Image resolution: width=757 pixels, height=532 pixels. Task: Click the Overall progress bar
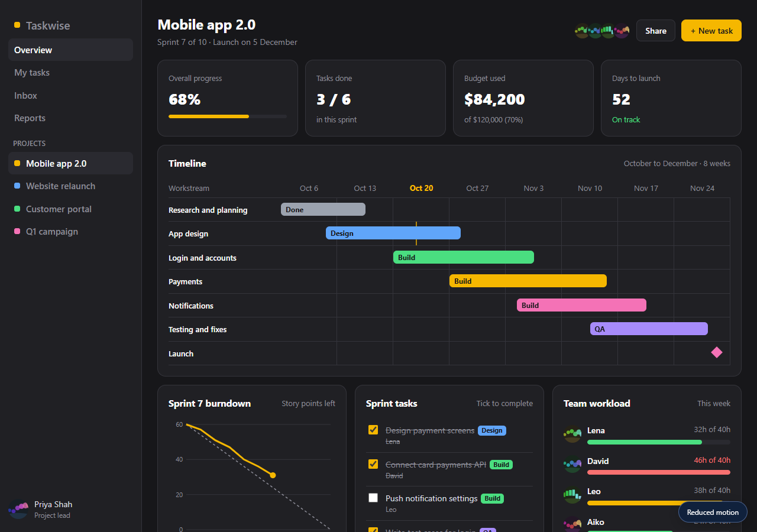pos(228,116)
